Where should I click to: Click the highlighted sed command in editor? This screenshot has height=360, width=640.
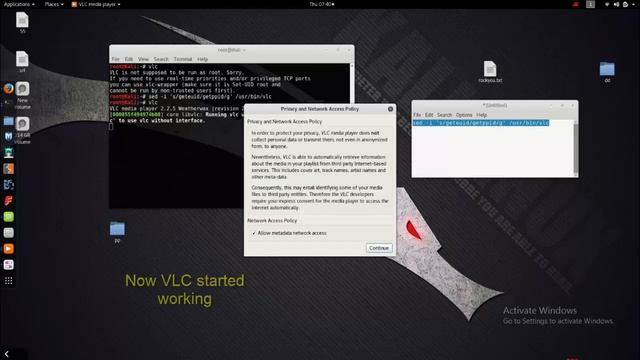coord(481,123)
